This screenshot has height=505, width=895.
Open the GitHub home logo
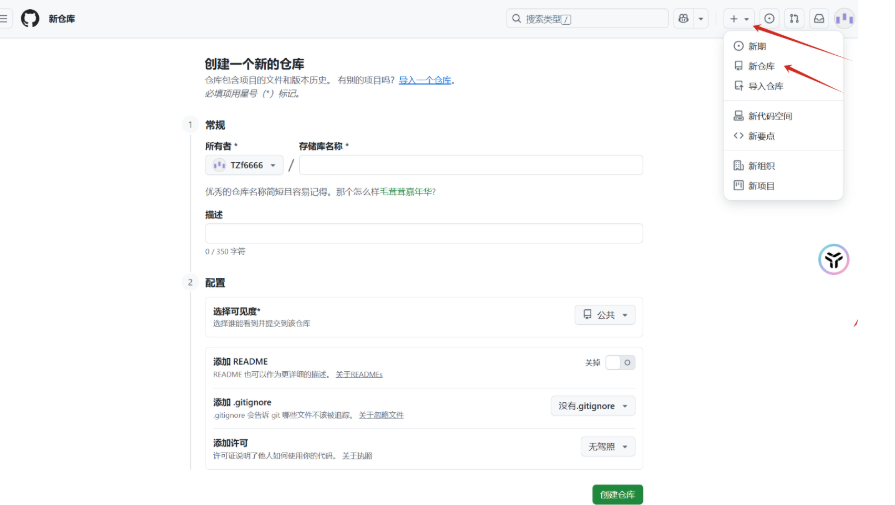(x=30, y=18)
